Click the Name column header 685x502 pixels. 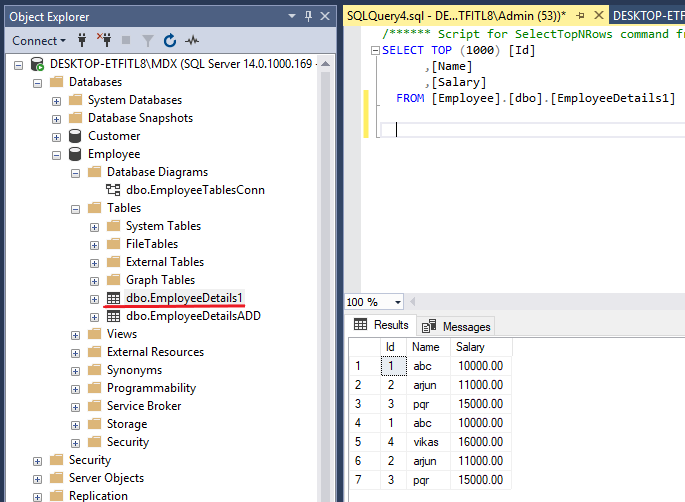click(x=428, y=347)
